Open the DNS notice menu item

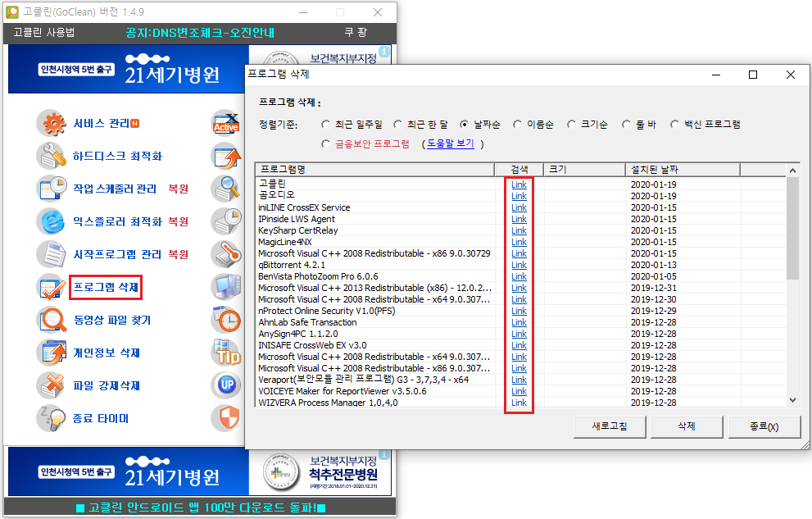(x=200, y=33)
